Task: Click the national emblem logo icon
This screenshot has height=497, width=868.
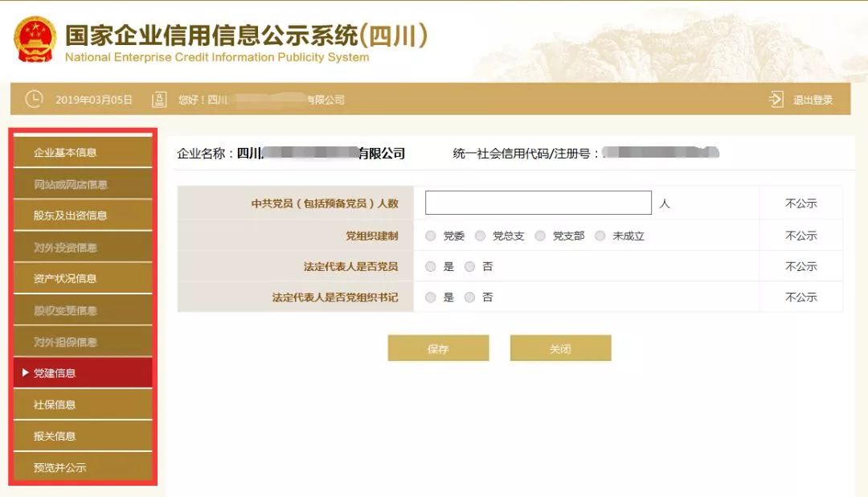Action: [35, 39]
